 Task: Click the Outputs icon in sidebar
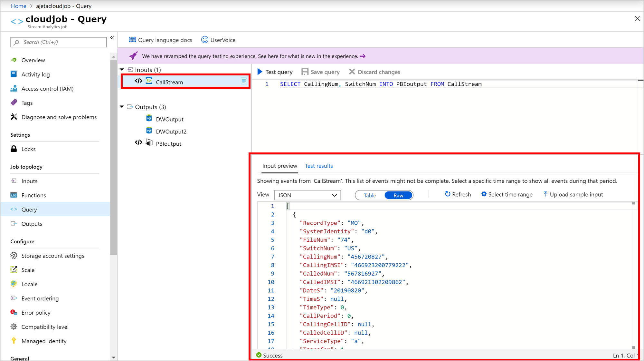click(14, 223)
